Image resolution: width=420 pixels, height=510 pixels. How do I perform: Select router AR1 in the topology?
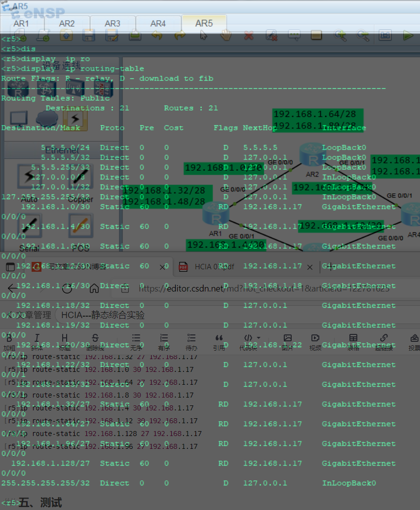[x=216, y=214]
